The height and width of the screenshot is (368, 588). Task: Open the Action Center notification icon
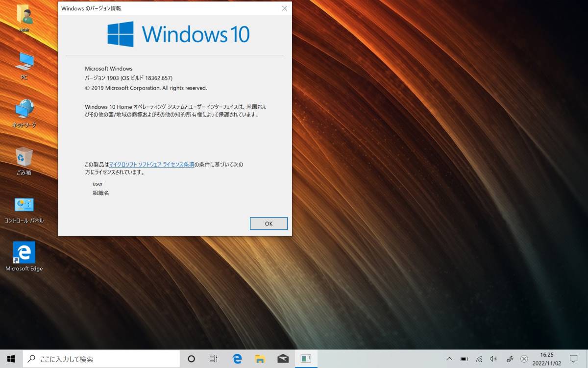tap(574, 359)
